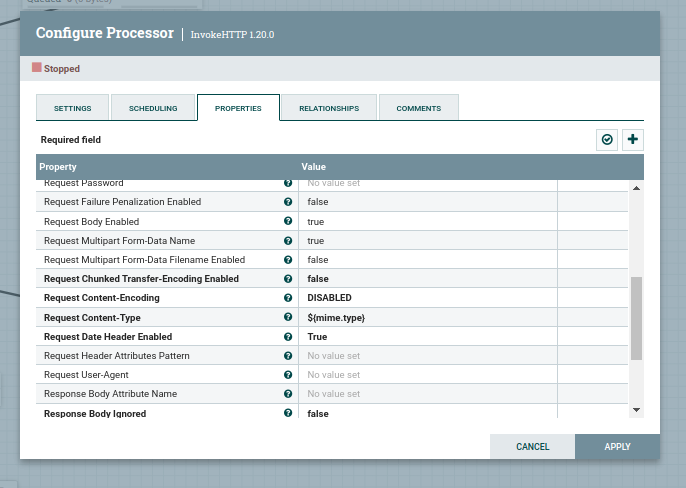Edit Request Body Enabled value true
This screenshot has height=488, width=686.
point(428,221)
